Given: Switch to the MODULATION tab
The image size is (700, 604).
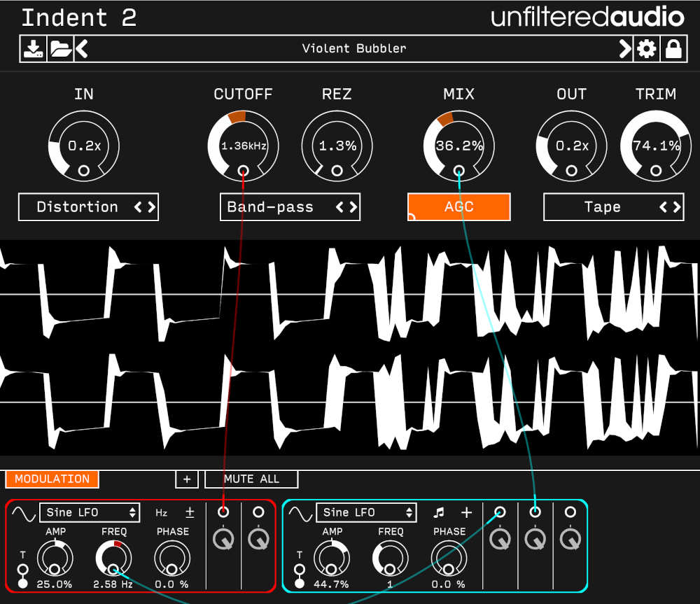Looking at the screenshot, I should point(52,479).
